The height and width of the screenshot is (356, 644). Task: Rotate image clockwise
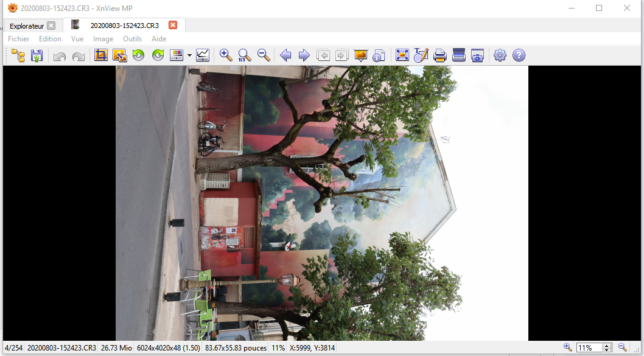[x=158, y=55]
